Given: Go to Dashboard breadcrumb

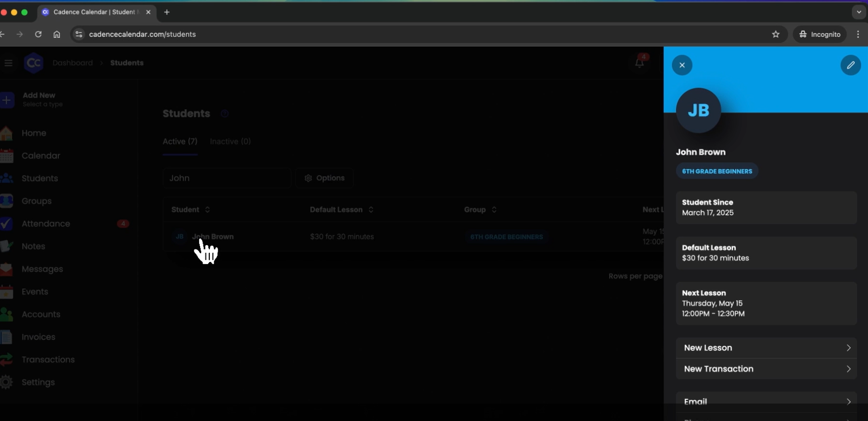Looking at the screenshot, I should tap(73, 63).
